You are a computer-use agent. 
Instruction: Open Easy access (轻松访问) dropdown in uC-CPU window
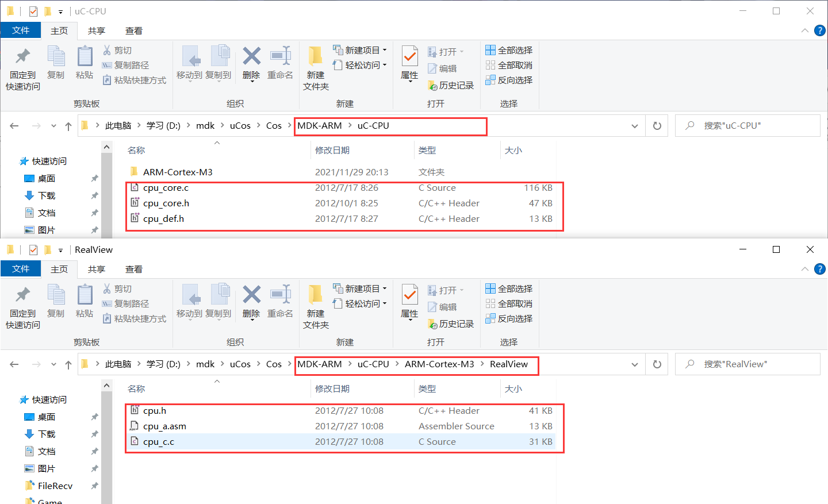(361, 66)
